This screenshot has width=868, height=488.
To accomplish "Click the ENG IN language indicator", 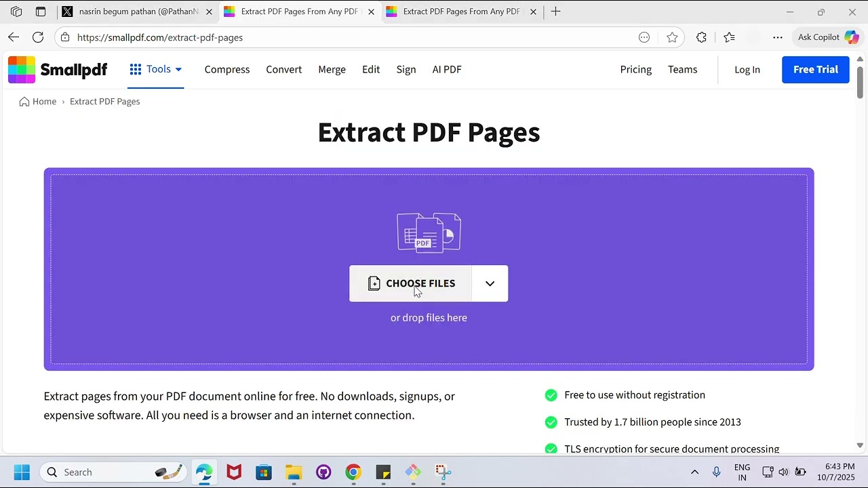I will pos(742,472).
